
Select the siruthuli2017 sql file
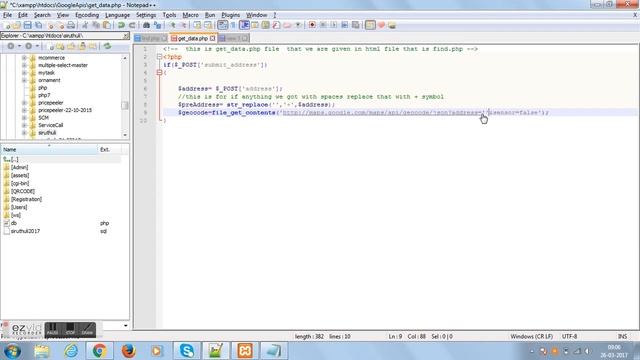(x=25, y=231)
